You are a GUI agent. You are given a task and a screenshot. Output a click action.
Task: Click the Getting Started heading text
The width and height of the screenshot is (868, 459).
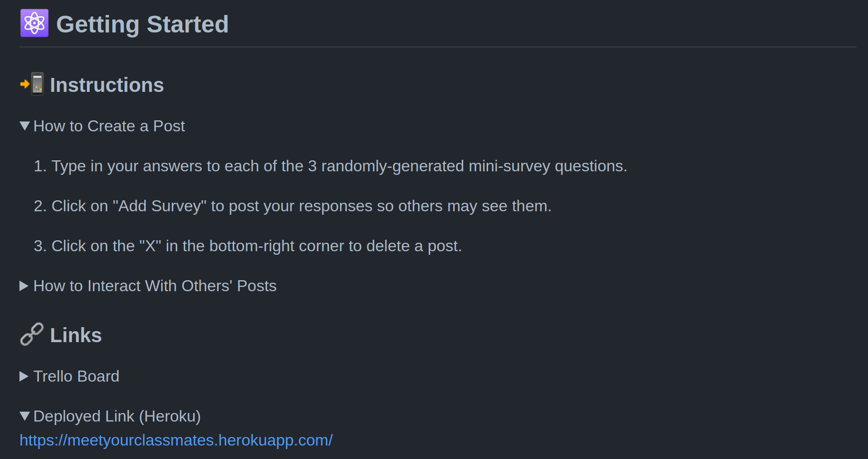(142, 24)
